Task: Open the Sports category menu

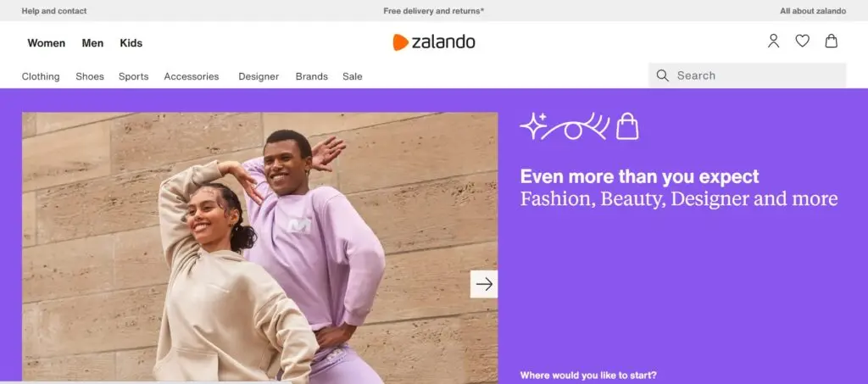Action: point(133,76)
